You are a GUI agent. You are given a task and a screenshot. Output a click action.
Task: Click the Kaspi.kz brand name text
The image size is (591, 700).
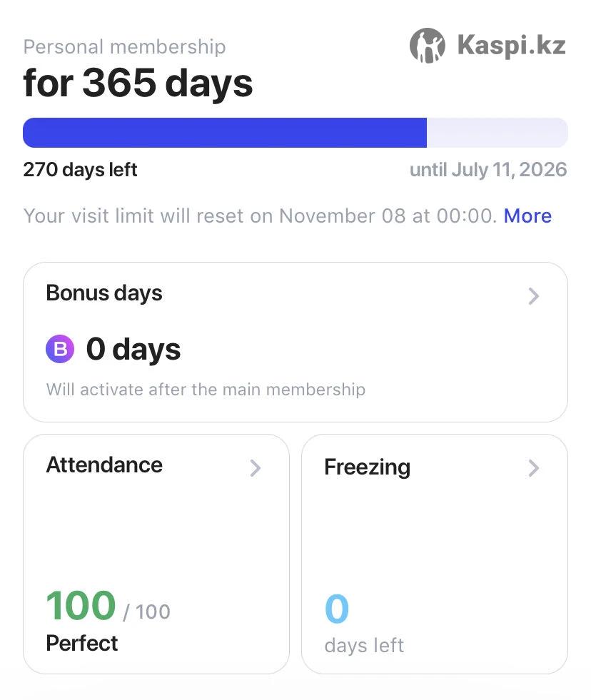coord(511,46)
